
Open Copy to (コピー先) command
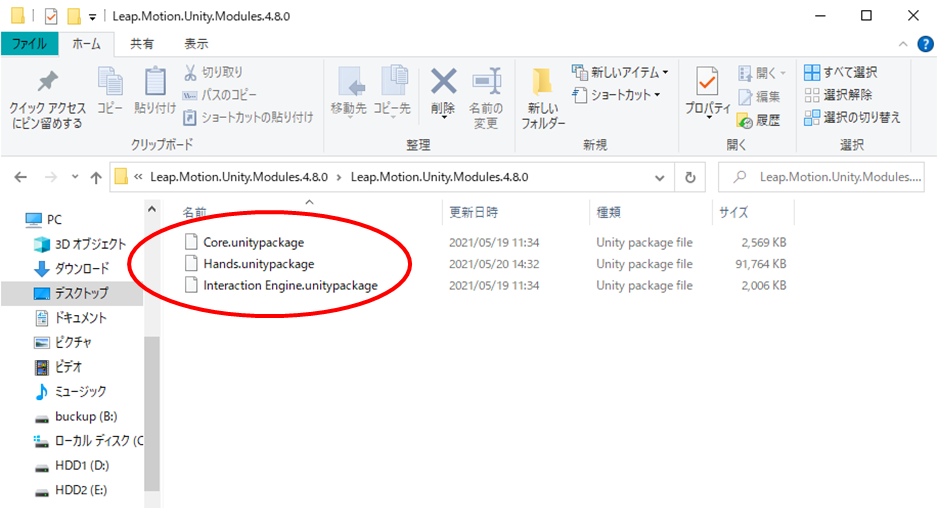392,91
